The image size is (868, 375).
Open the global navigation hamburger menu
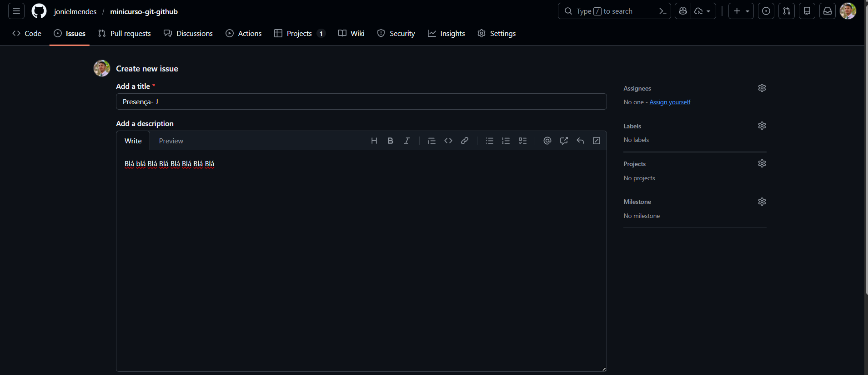pyautogui.click(x=16, y=11)
